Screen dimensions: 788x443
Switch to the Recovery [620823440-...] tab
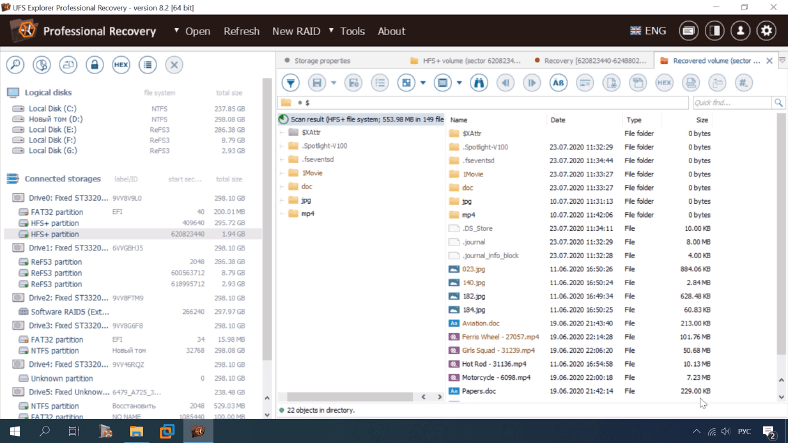[x=591, y=61]
